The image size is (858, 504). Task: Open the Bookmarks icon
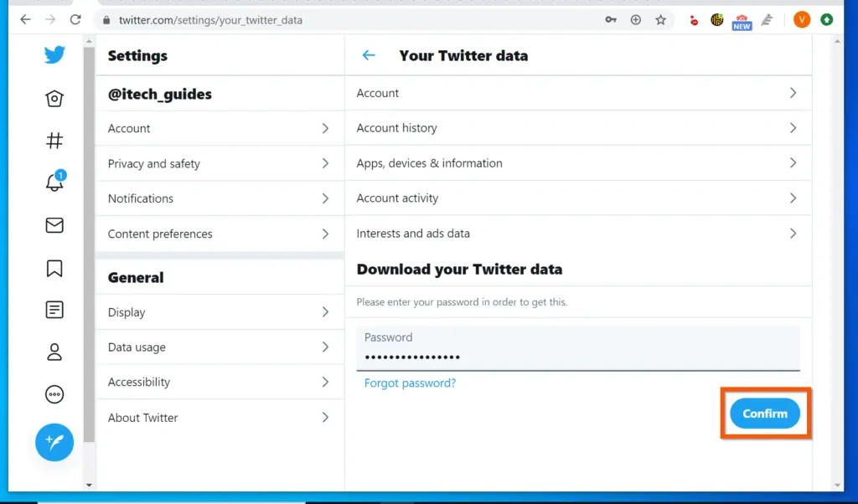[54, 268]
